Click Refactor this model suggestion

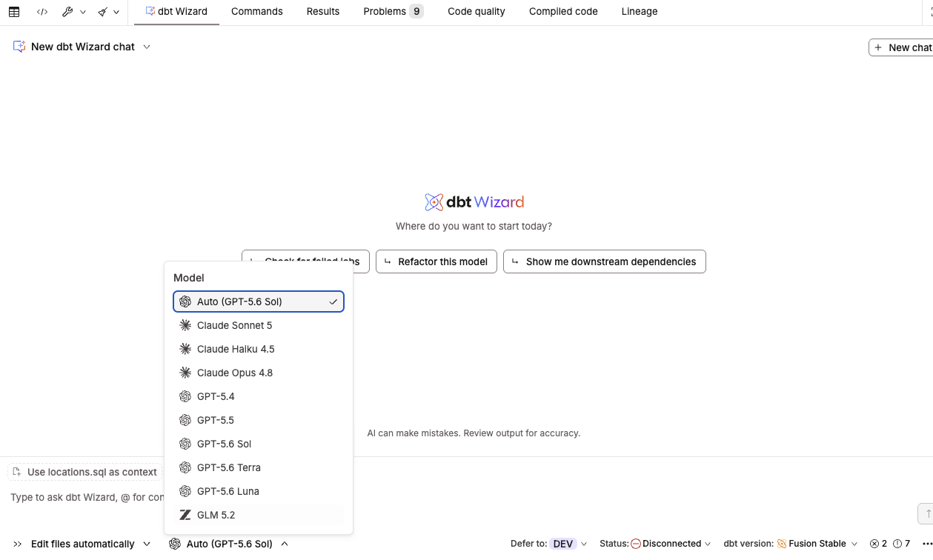click(x=436, y=261)
